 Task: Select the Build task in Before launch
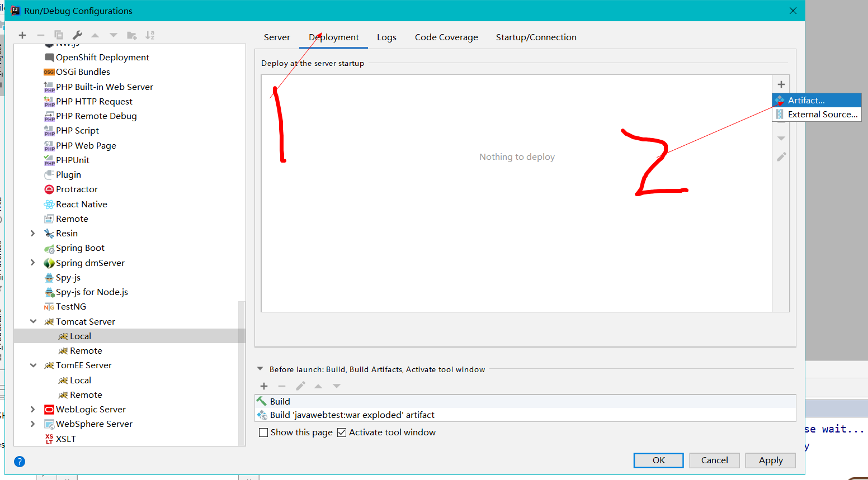point(525,401)
